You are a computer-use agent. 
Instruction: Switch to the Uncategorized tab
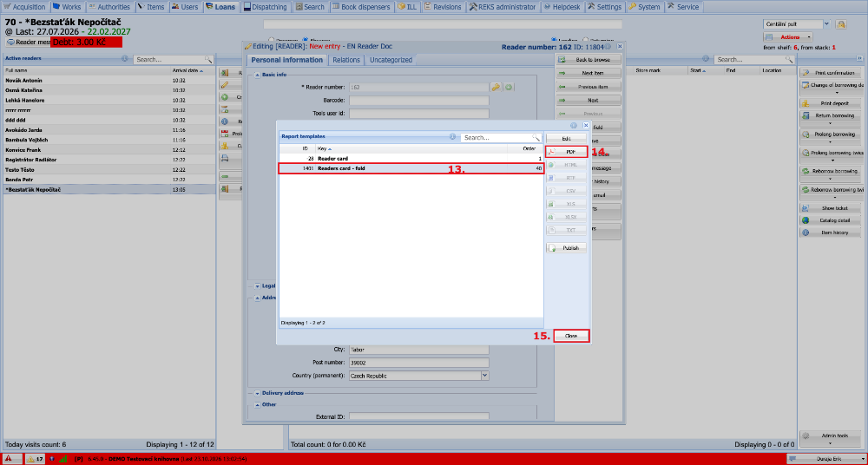click(x=391, y=61)
